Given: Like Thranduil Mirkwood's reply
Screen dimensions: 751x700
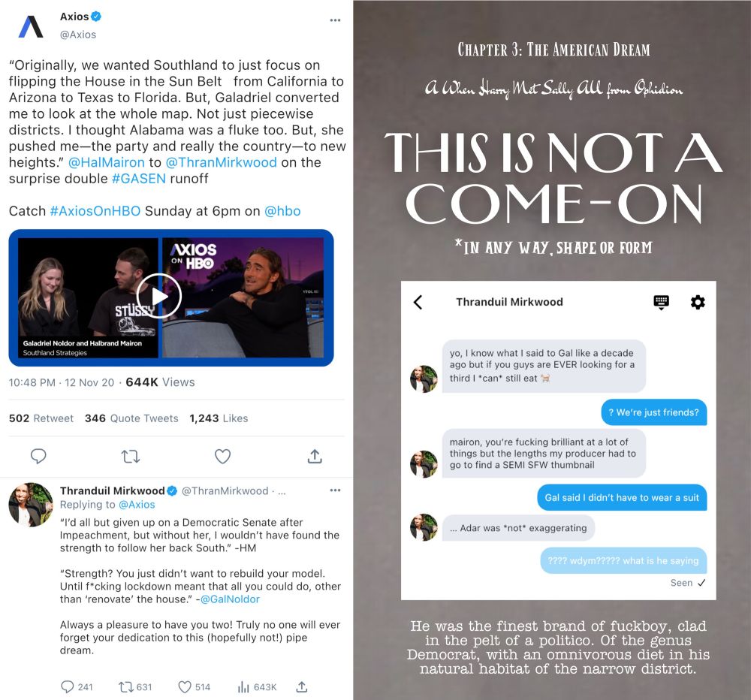Looking at the screenshot, I should [x=194, y=687].
